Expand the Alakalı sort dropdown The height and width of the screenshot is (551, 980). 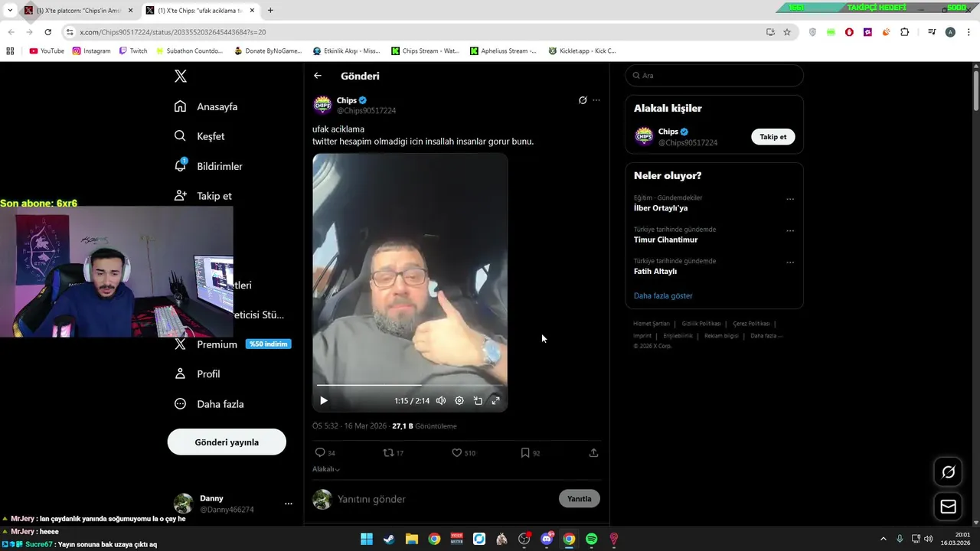pyautogui.click(x=326, y=469)
